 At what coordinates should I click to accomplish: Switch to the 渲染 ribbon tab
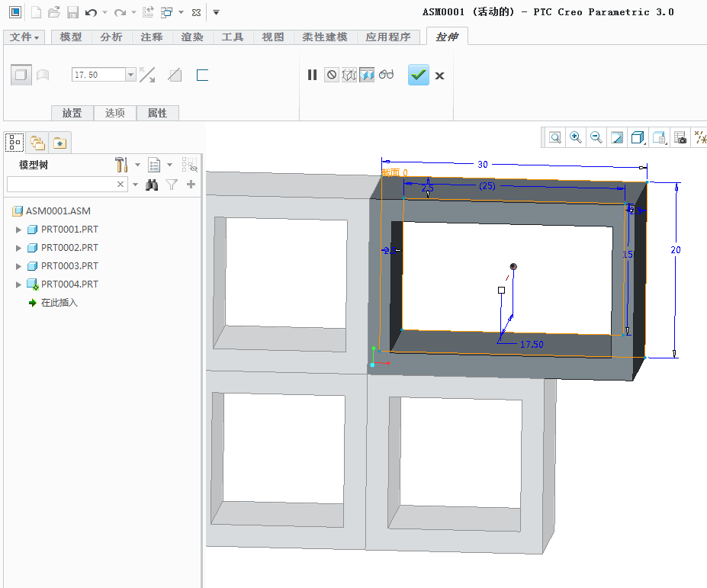[x=192, y=37]
